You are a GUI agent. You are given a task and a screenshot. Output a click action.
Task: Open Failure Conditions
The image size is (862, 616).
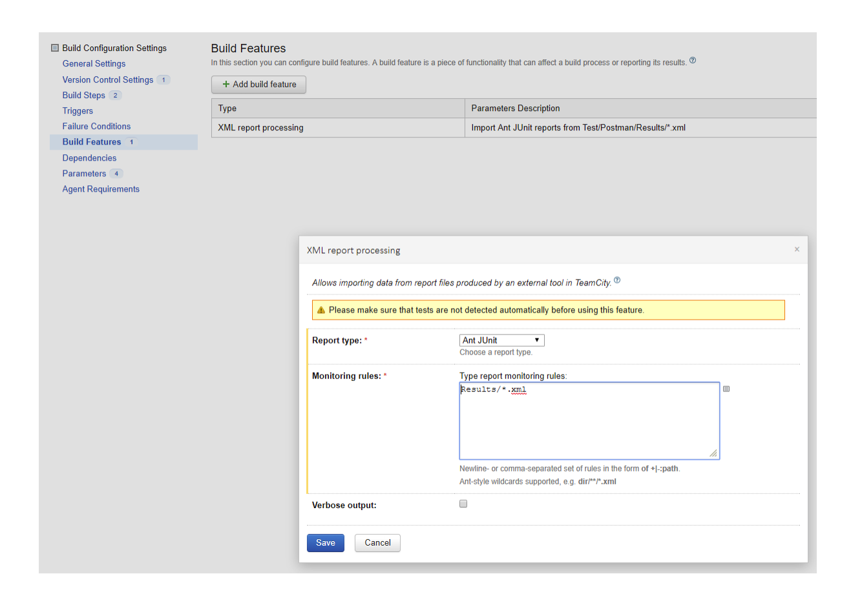click(96, 127)
